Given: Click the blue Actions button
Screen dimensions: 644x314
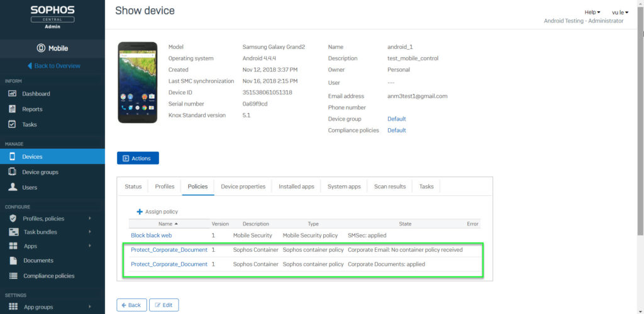Looking at the screenshot, I should (x=138, y=158).
